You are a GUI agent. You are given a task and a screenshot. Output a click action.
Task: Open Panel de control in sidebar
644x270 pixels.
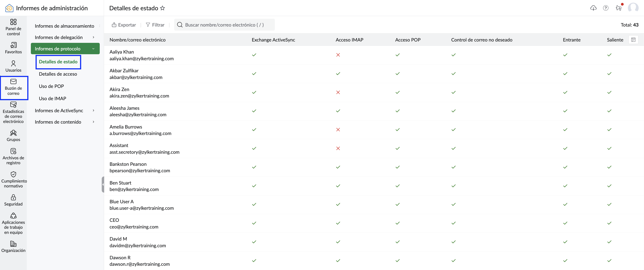13,27
